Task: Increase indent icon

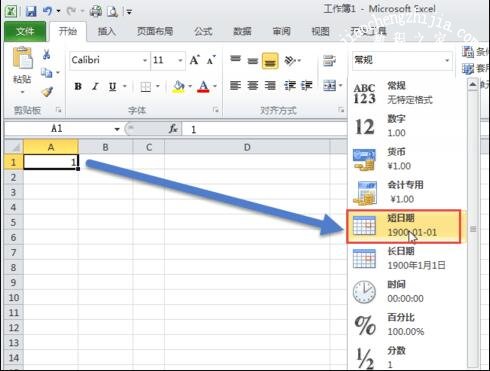Action: (307, 86)
